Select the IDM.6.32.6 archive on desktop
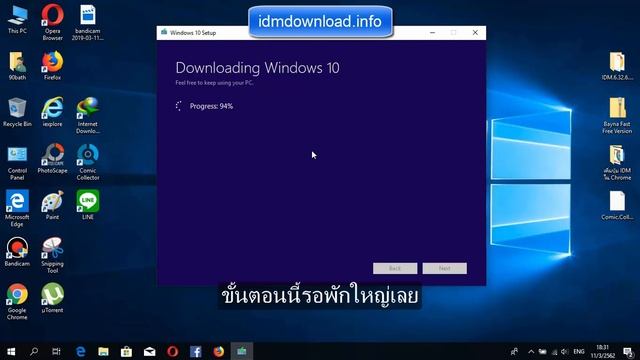640x360 pixels. point(617,65)
